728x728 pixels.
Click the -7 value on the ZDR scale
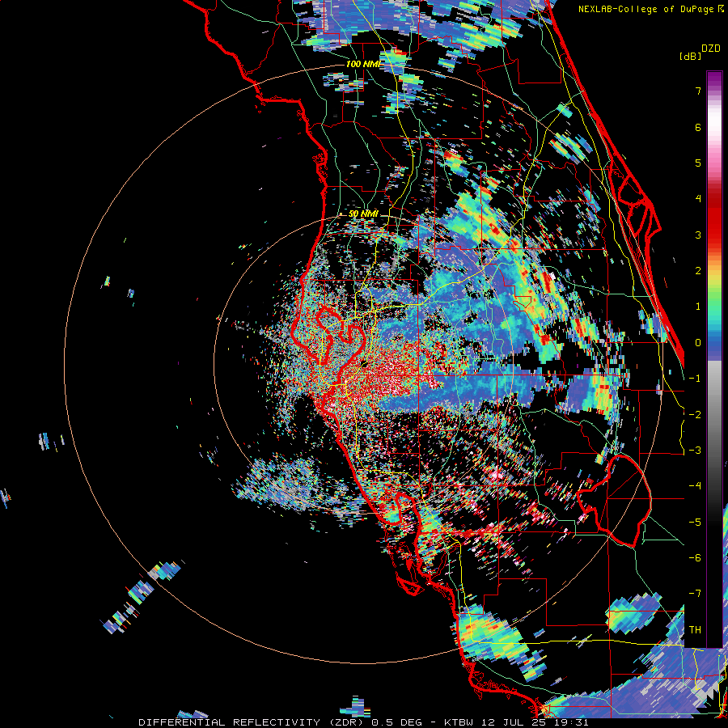point(695,594)
